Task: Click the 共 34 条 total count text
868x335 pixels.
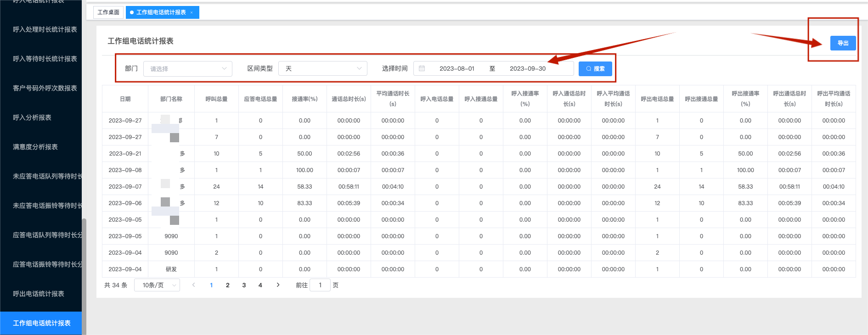Action: coord(116,285)
